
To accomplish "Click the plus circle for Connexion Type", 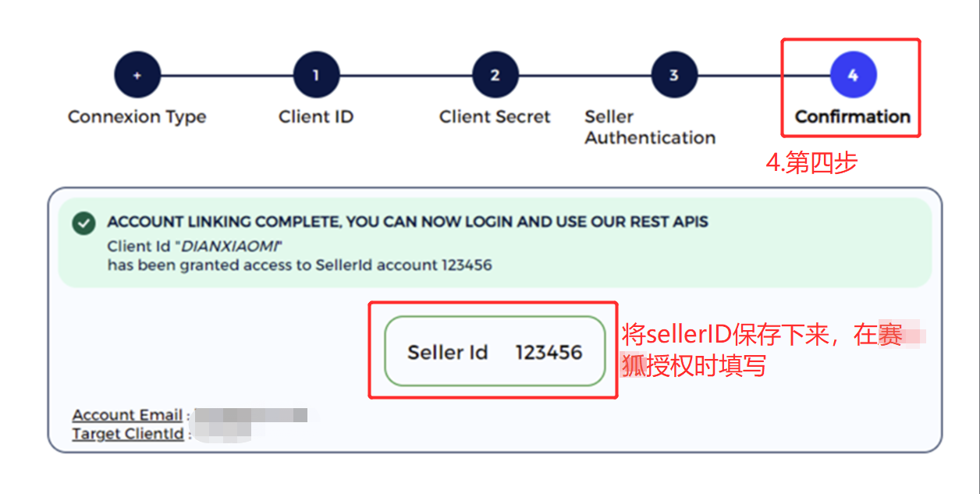I will [x=137, y=76].
